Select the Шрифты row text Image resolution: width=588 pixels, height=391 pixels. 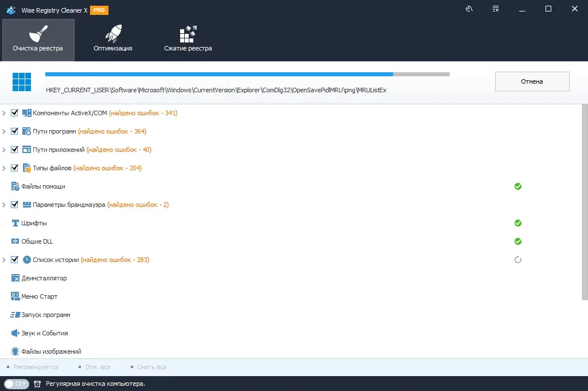pos(34,223)
